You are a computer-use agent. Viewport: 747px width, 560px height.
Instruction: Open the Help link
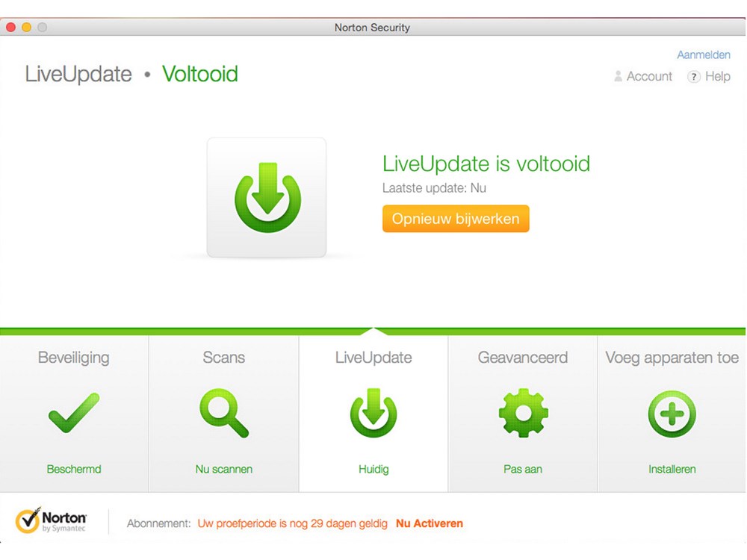(717, 76)
